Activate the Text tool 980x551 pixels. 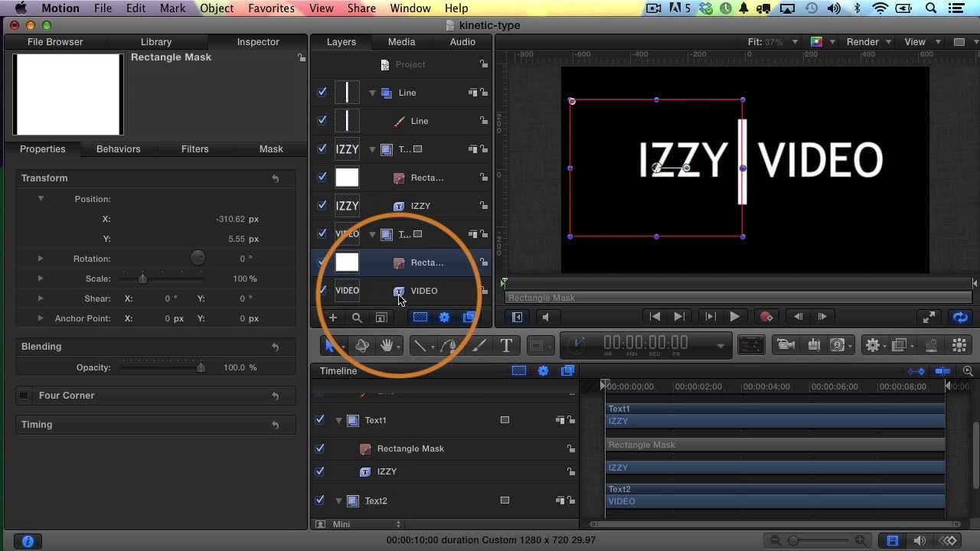pyautogui.click(x=506, y=346)
